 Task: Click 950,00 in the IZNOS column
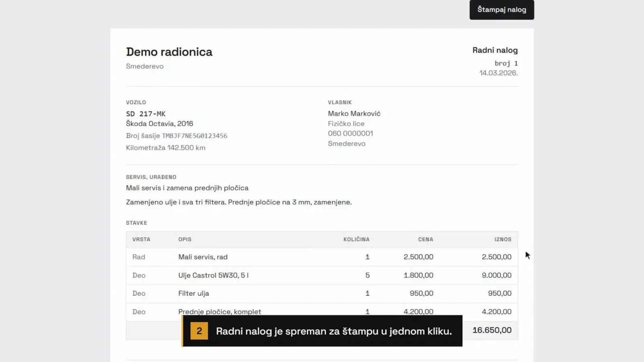500,294
